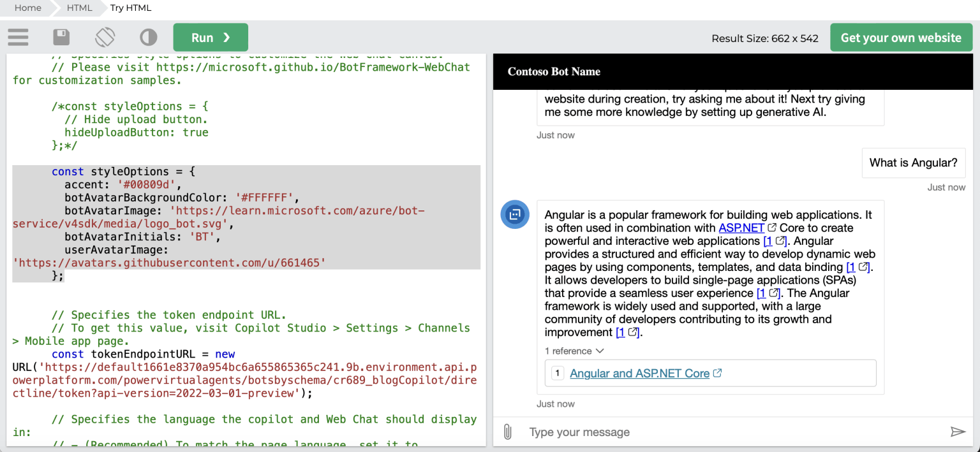Screen dimensions: 980x452
Task: Click the Contoso Bot Name header
Action: coord(554,71)
